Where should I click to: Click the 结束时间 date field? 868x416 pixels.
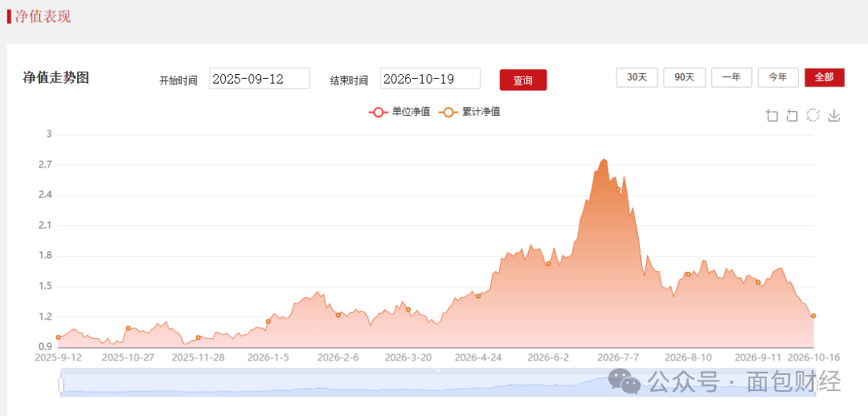(430, 79)
